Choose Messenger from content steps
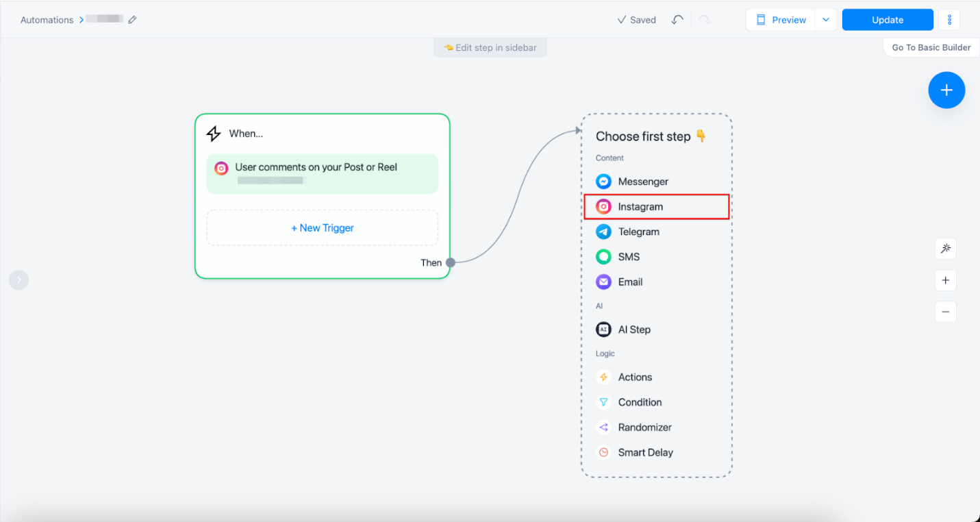Viewport: 980px width, 522px height. (x=642, y=182)
